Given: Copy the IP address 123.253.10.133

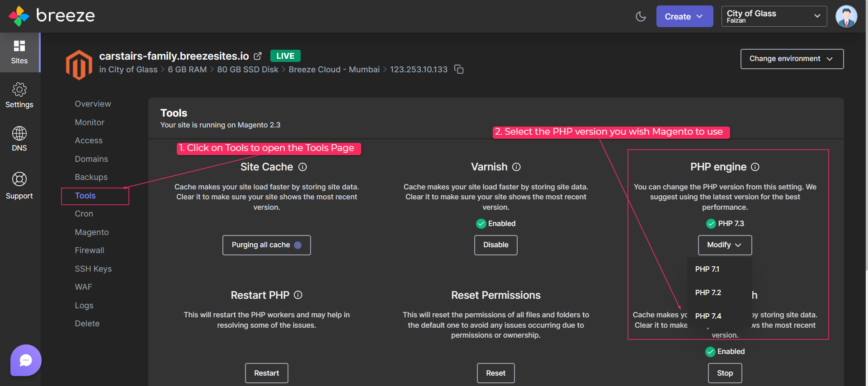Looking at the screenshot, I should (x=459, y=69).
